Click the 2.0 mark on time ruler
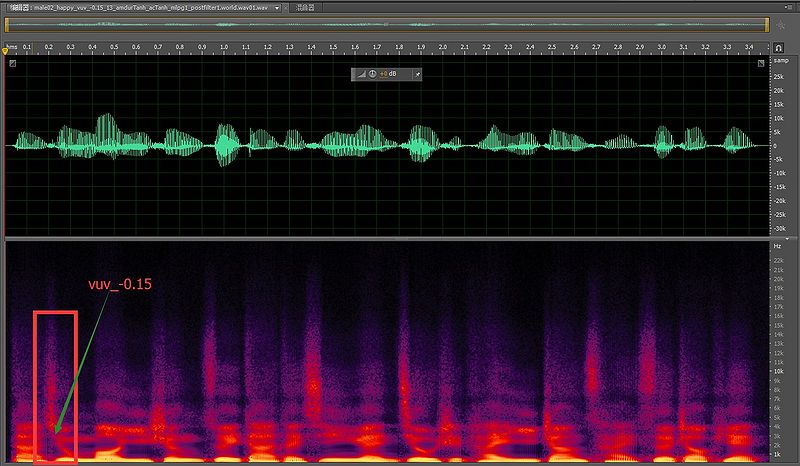800x466 pixels. click(443, 48)
